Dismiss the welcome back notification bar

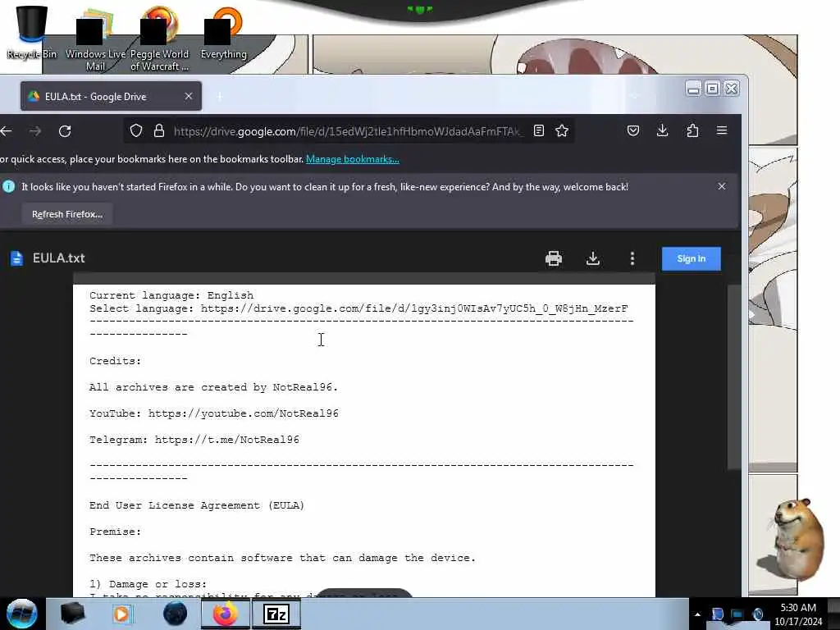pos(722,186)
